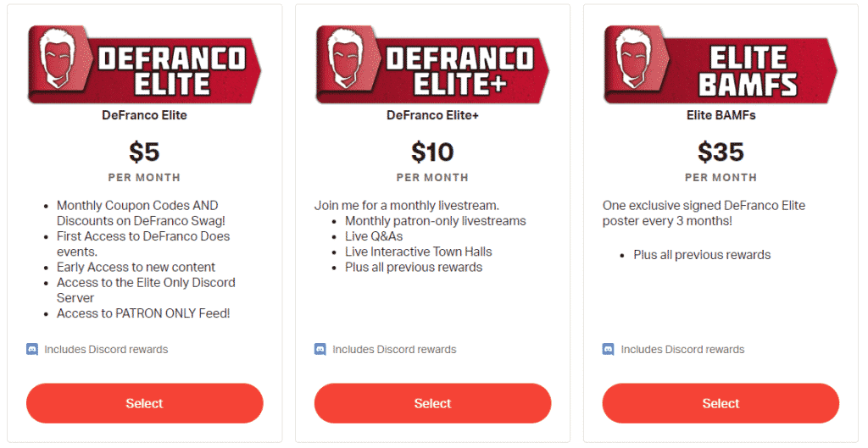Click the $5 price amount
This screenshot has width=868, height=448.
(x=144, y=152)
